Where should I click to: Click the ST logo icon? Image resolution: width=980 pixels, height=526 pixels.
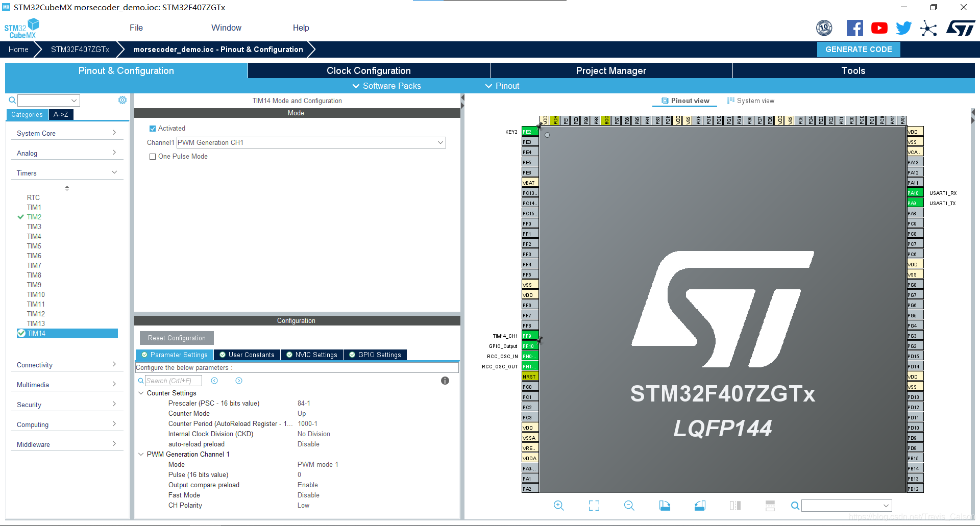961,28
